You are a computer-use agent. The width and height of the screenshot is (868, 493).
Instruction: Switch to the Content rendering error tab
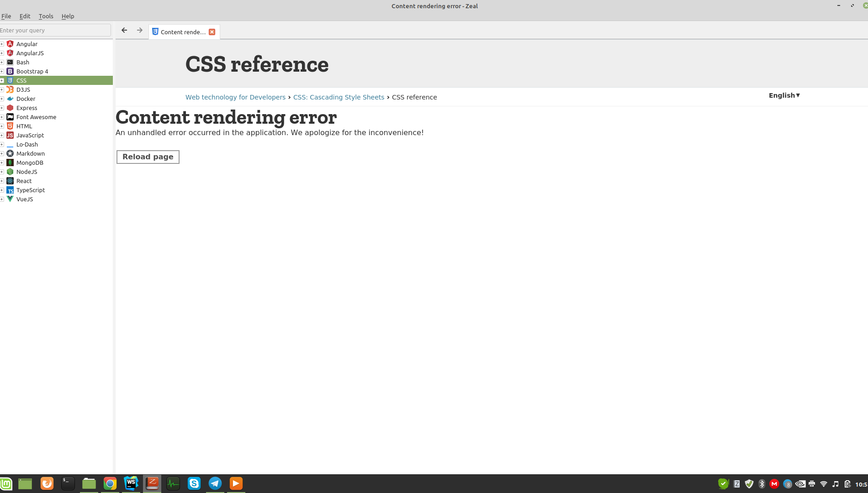(182, 32)
